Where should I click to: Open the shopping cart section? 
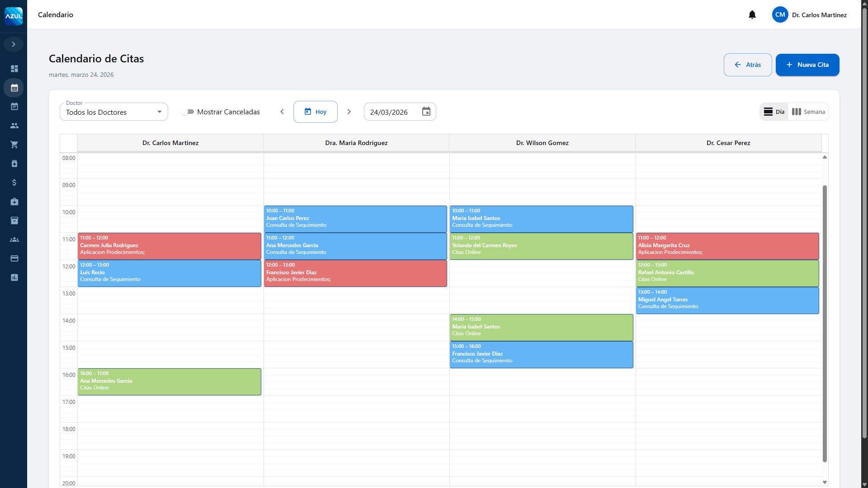14,145
